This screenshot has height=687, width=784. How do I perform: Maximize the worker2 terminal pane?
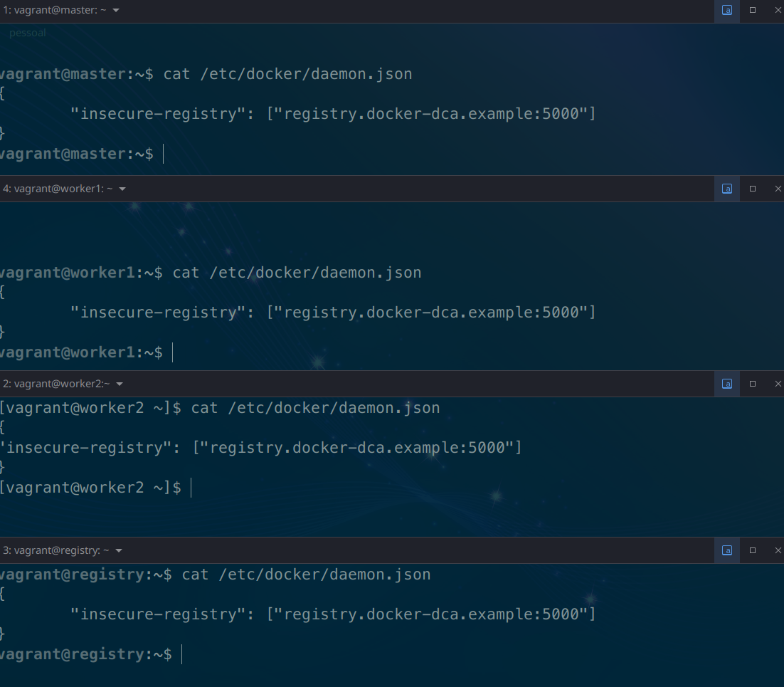click(x=752, y=384)
